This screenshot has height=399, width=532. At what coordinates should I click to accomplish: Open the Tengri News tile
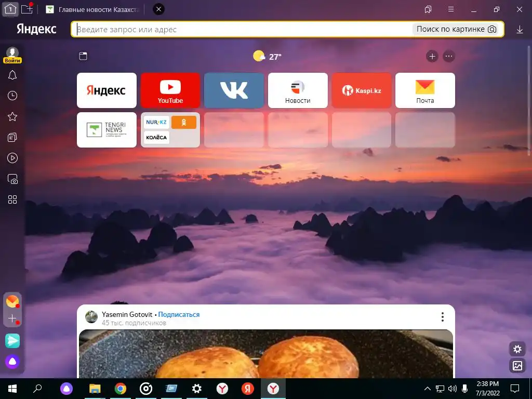(107, 130)
